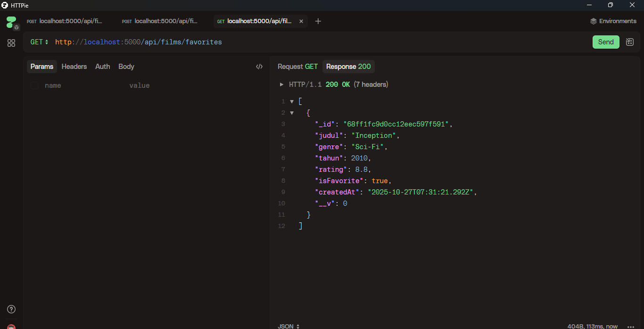Switch to the Request GET tab
This screenshot has height=329, width=644.
click(x=297, y=67)
